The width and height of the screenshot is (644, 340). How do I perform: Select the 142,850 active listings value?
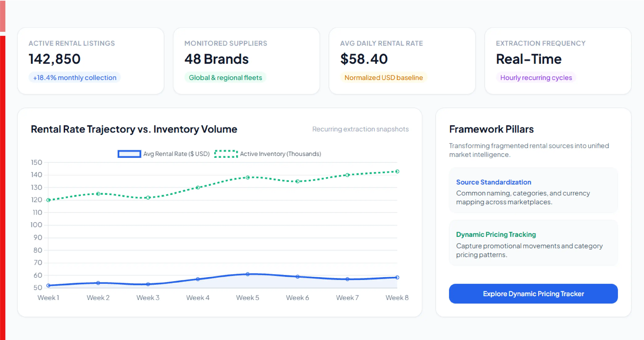(x=54, y=59)
